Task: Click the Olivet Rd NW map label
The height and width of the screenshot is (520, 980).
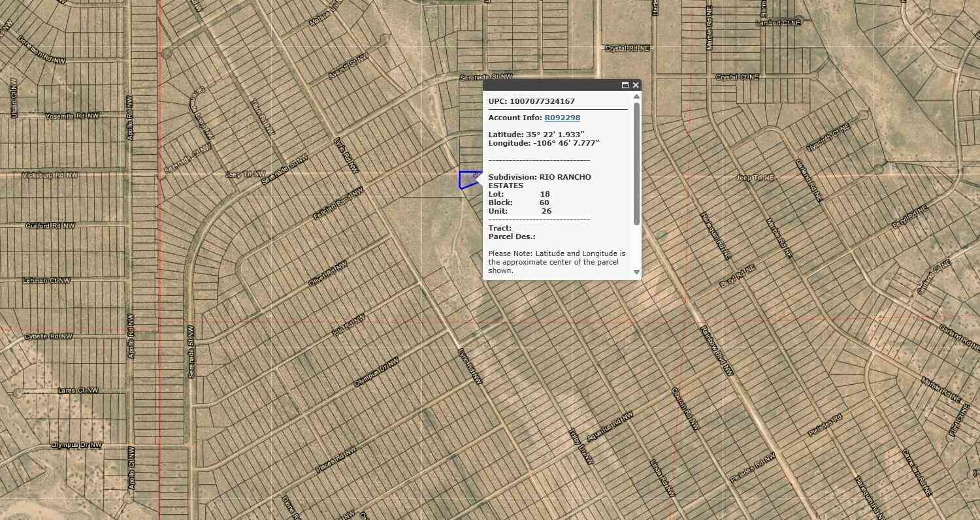Action: tap(327, 274)
